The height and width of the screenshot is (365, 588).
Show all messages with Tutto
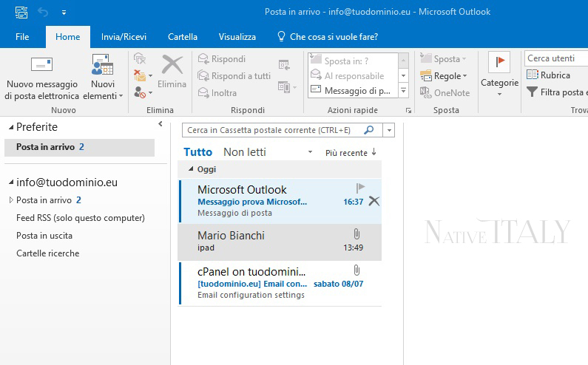tap(198, 152)
